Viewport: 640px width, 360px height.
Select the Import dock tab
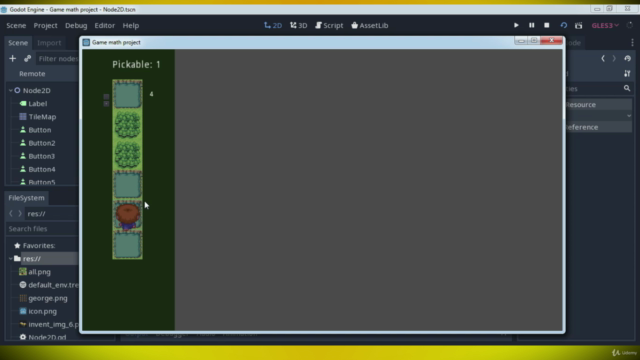pyautogui.click(x=49, y=42)
